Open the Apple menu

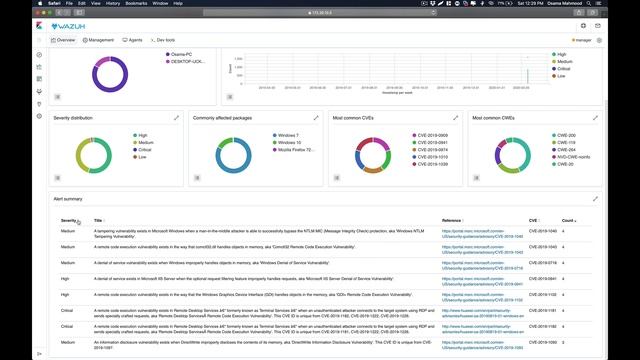(x=40, y=3)
